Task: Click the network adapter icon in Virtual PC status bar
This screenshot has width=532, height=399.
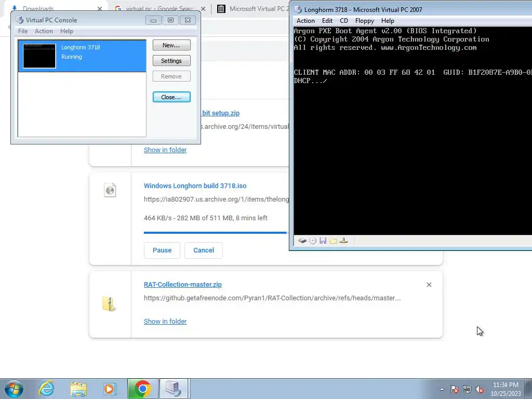Action: point(344,241)
